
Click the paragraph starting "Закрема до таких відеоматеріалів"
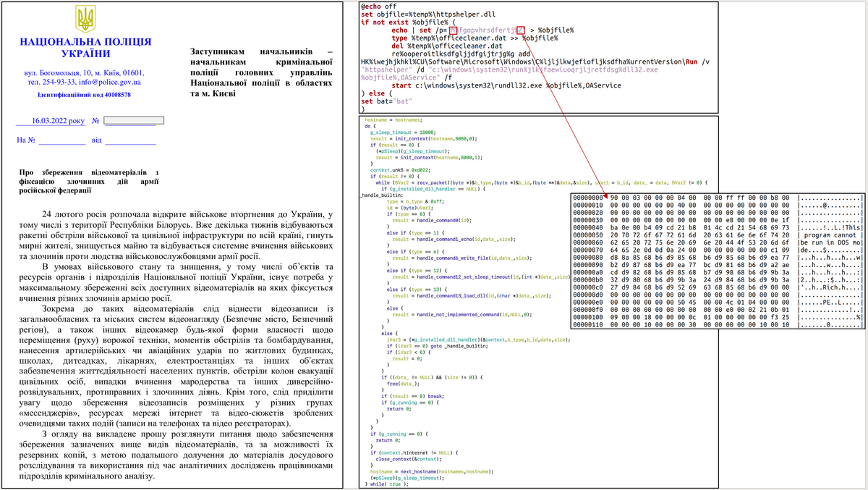point(176,366)
